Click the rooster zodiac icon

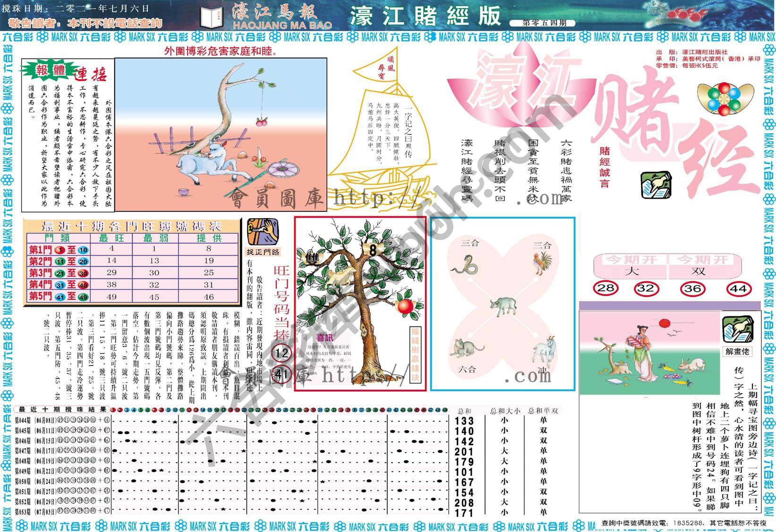pyautogui.click(x=542, y=264)
